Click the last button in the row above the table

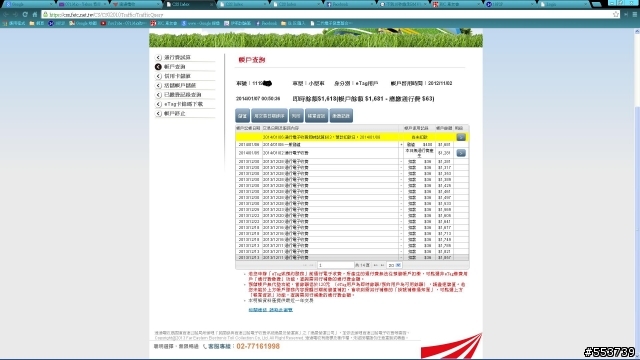point(341,116)
